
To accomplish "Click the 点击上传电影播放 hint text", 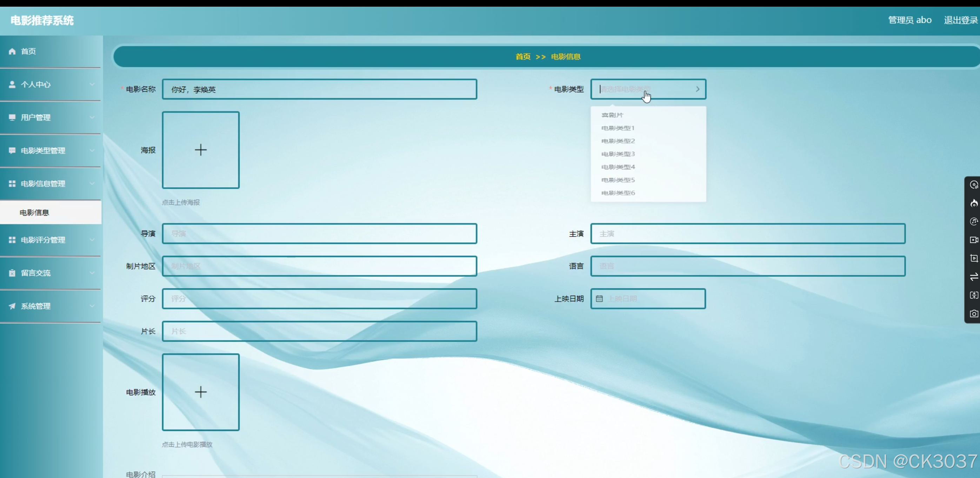I will pos(187,445).
